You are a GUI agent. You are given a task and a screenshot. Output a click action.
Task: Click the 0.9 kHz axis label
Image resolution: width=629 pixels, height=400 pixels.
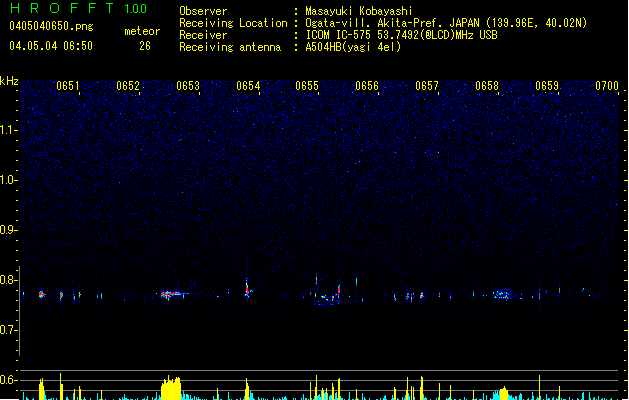8,230
